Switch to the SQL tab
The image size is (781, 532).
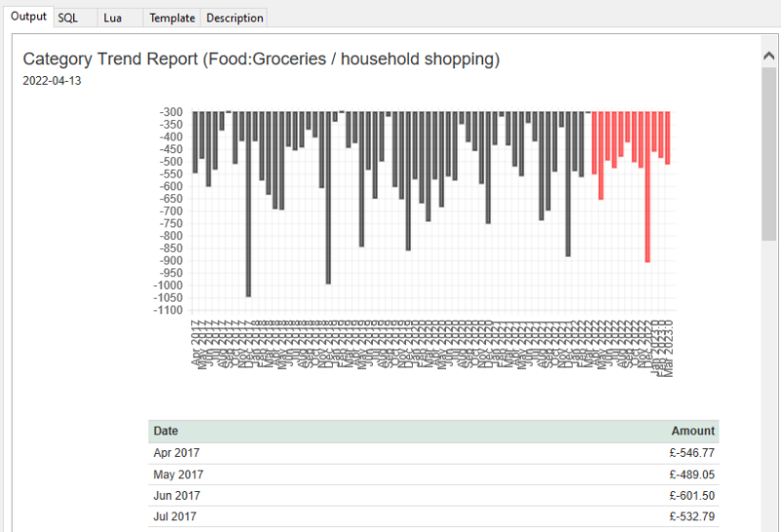click(68, 18)
